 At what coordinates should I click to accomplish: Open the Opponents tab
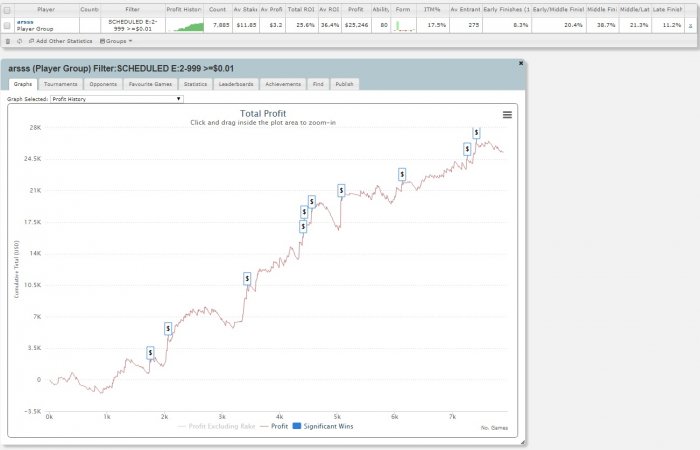[103, 84]
